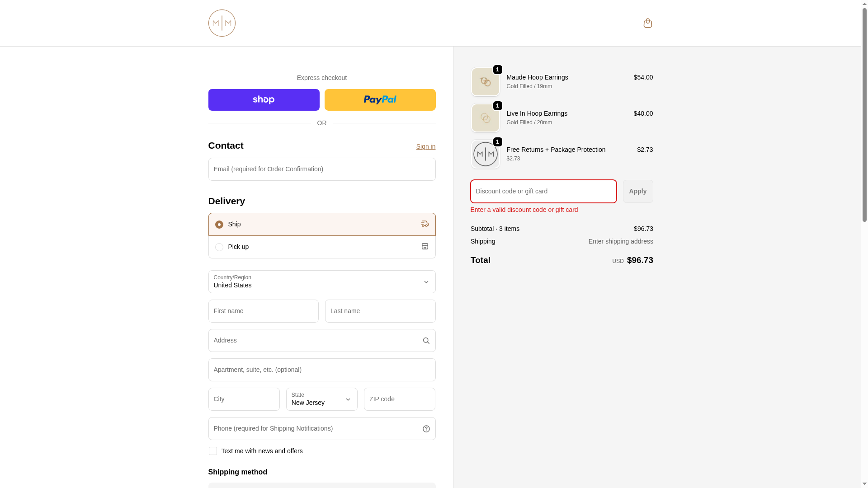Image resolution: width=868 pixels, height=488 pixels.
Task: Click the MM store logo in header
Action: 222,23
